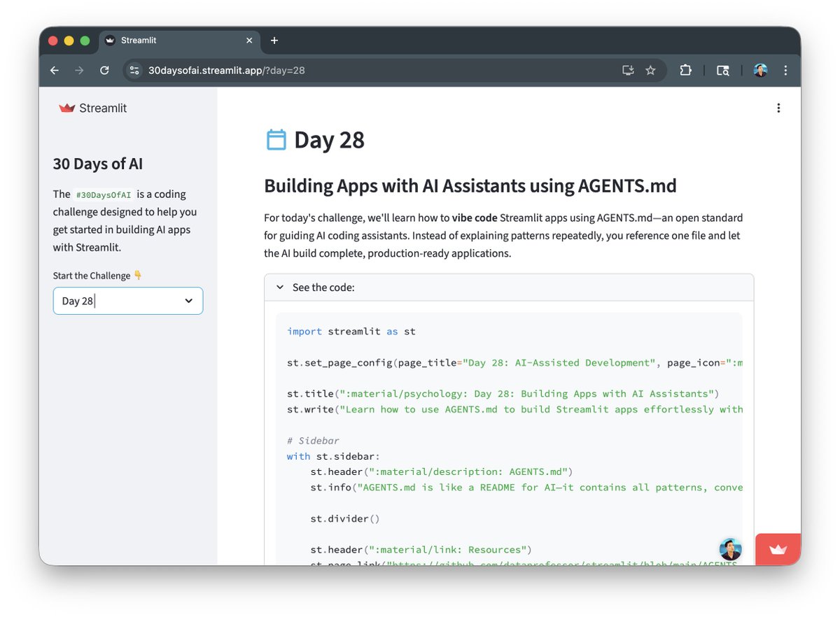Click the bold 'vibe code' text
Screen dimensions: 840x617
tap(475, 218)
